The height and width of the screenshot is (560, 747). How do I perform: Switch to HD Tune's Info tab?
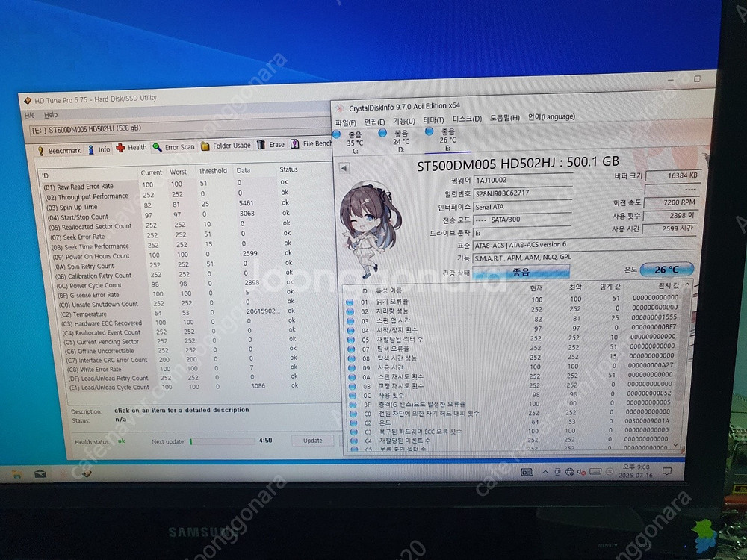point(99,149)
